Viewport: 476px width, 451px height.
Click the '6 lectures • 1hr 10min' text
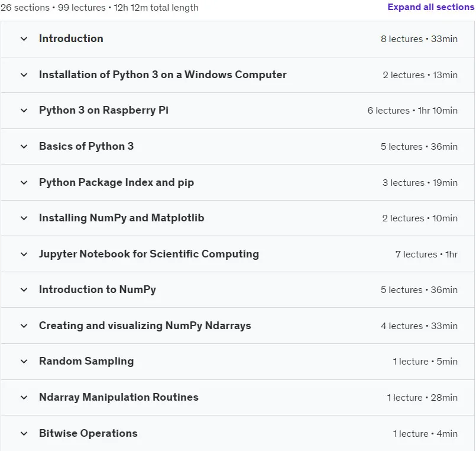coord(412,111)
